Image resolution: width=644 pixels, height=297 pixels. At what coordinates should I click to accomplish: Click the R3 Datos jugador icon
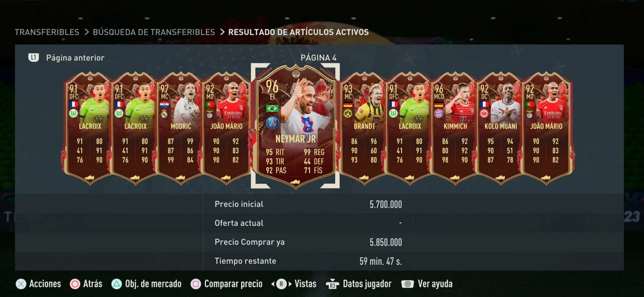click(x=332, y=284)
